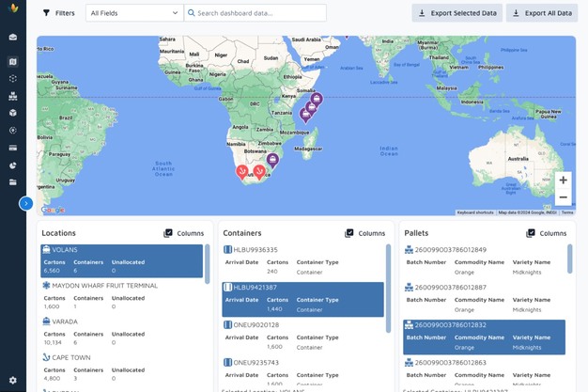588x392 pixels.
Task: Open the All Fields dropdown
Action: (x=134, y=13)
